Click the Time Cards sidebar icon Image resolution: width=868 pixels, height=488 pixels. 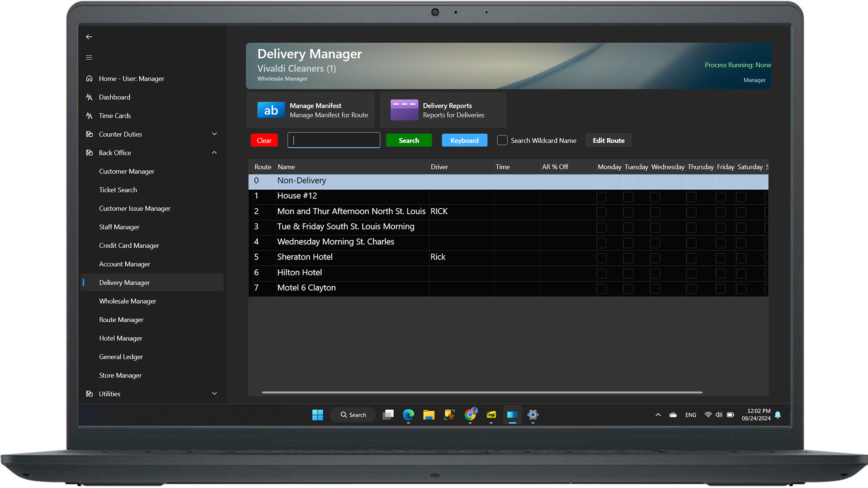coord(90,115)
